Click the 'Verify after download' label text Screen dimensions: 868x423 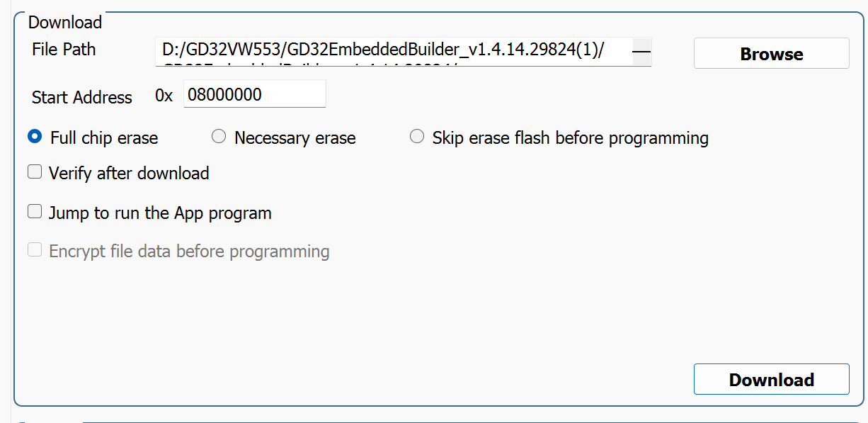(x=129, y=173)
